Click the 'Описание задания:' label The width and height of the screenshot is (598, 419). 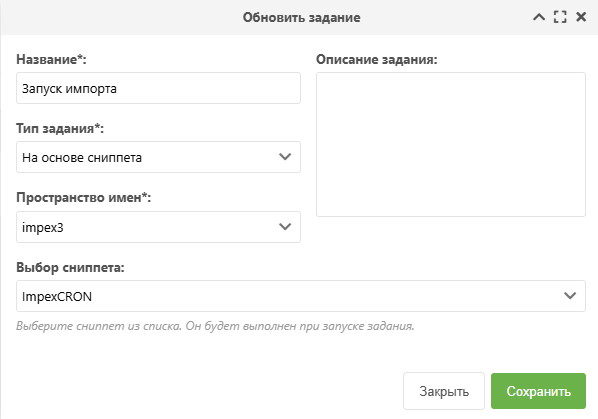point(377,59)
